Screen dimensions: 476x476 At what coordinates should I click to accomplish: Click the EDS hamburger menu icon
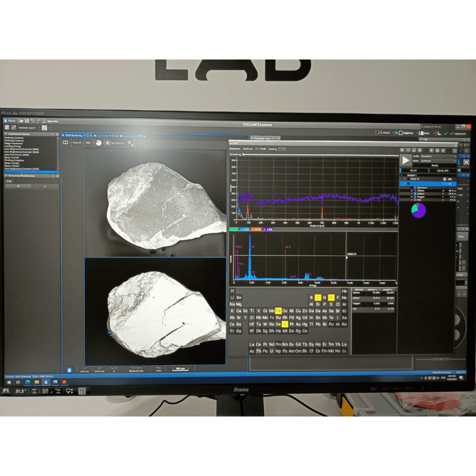tap(455, 151)
